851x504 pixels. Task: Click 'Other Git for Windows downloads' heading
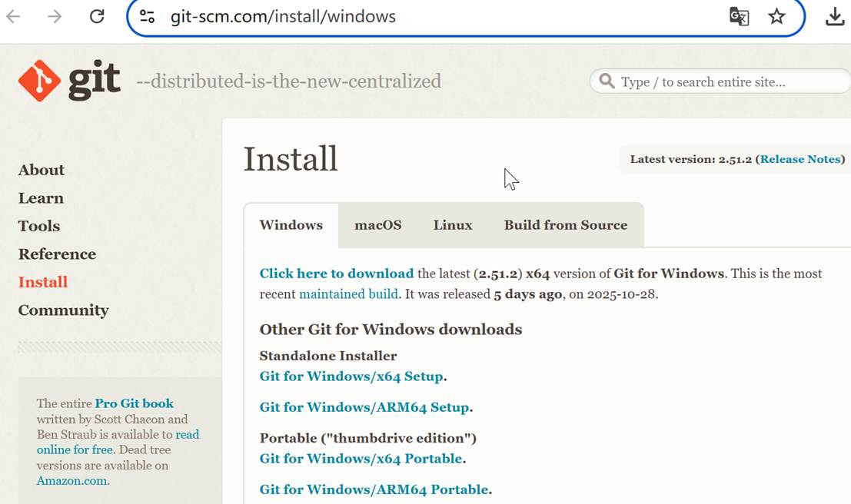click(x=391, y=330)
